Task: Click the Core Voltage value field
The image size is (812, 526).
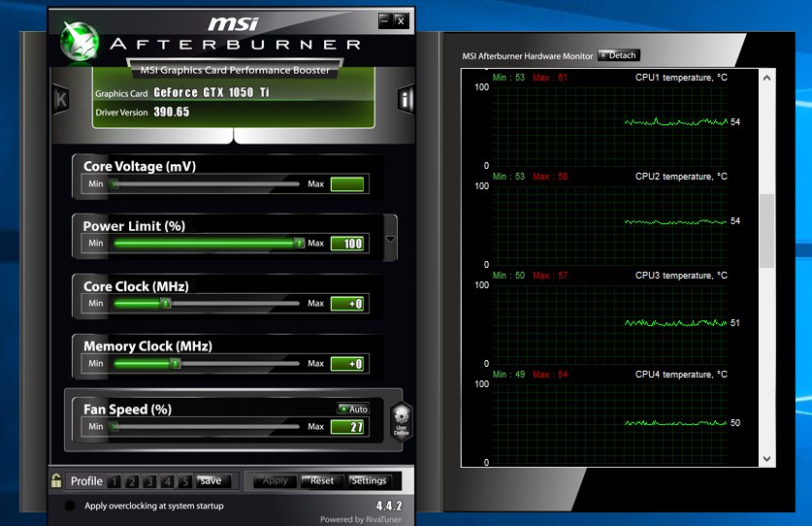Action: 347,184
